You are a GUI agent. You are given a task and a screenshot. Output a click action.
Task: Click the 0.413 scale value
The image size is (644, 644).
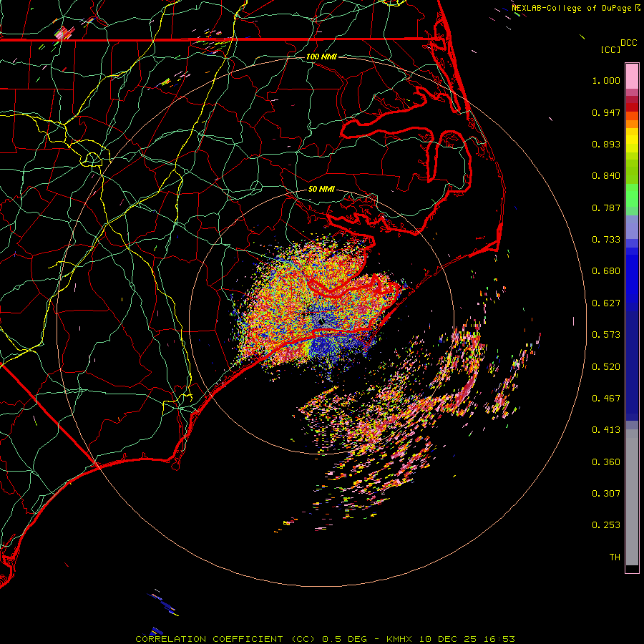(606, 430)
